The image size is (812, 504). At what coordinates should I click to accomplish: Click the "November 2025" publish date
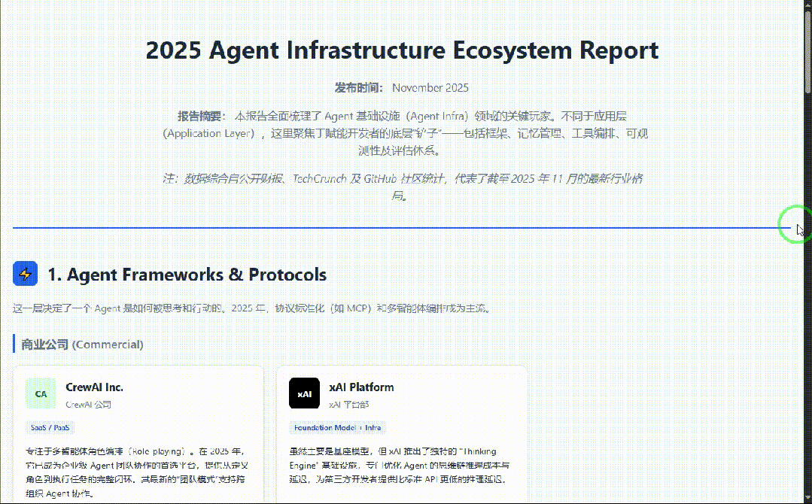point(430,88)
